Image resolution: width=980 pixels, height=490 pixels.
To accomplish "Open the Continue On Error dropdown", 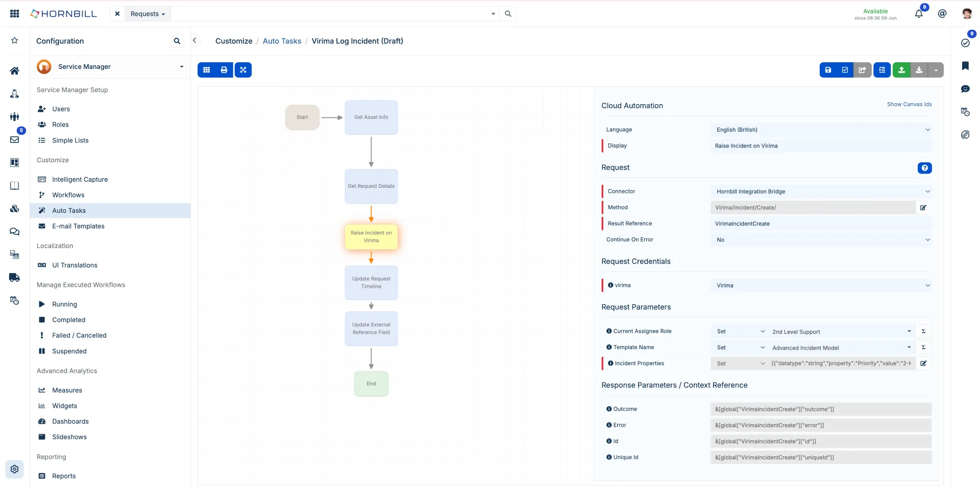I will point(821,240).
